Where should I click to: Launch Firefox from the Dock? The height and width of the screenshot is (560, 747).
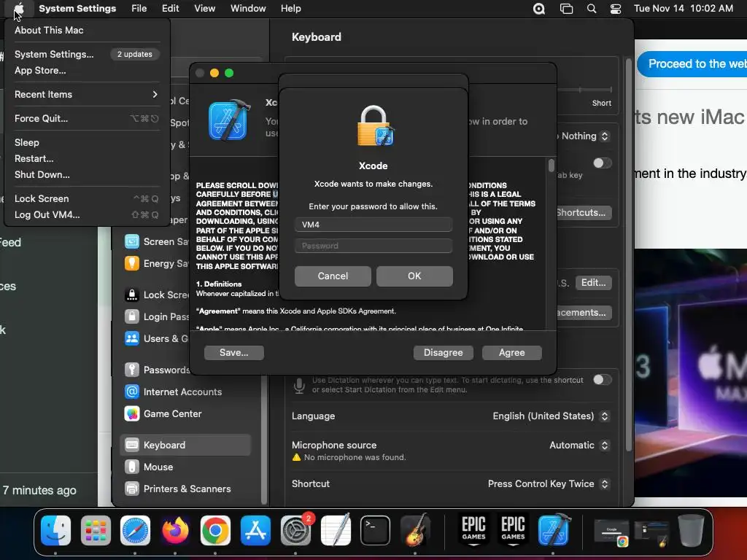click(x=175, y=530)
